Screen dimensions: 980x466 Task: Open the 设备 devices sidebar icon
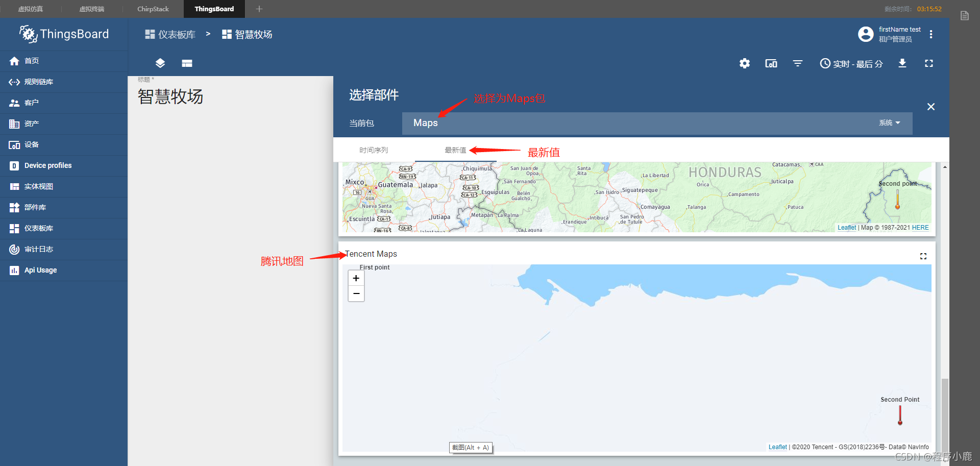point(14,144)
